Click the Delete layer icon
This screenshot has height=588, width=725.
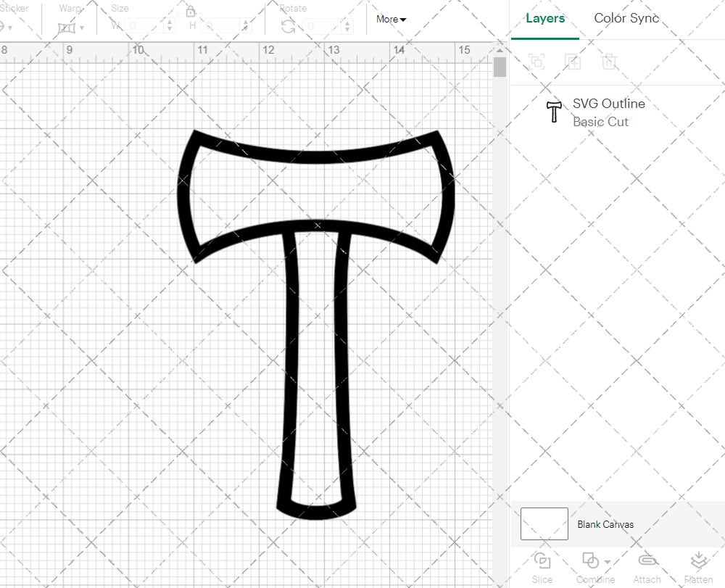(610, 61)
